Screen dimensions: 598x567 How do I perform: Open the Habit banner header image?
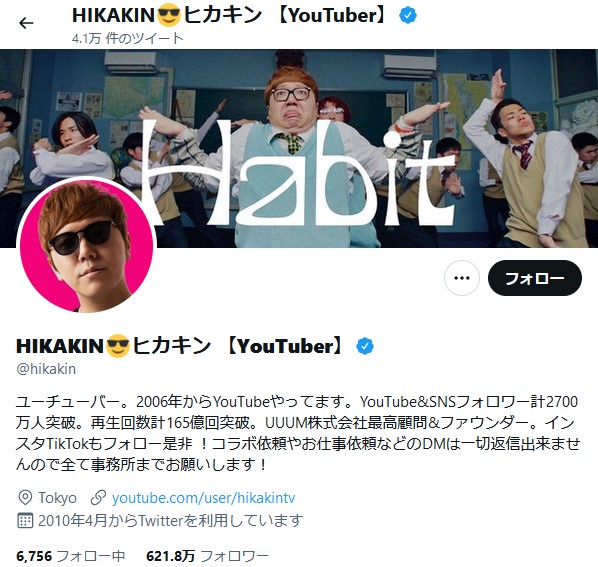299,148
